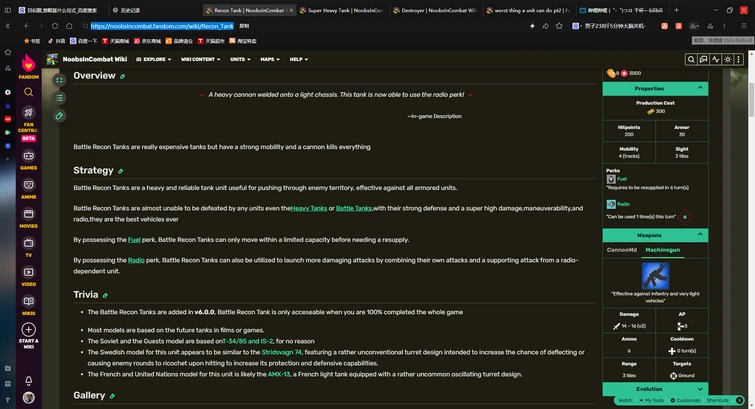This screenshot has width=755, height=409.
Task: Open more options three-dot wiki menu
Action: pos(739,59)
